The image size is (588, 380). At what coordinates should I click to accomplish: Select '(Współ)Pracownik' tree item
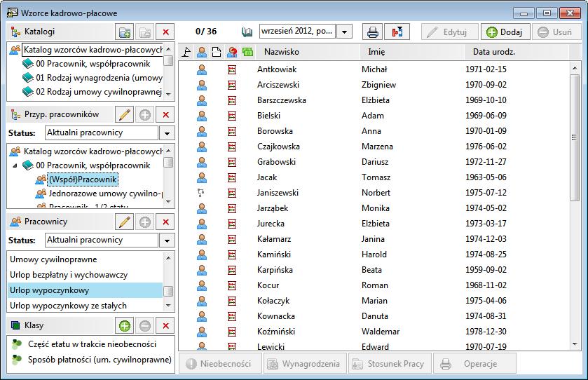pyautogui.click(x=83, y=179)
